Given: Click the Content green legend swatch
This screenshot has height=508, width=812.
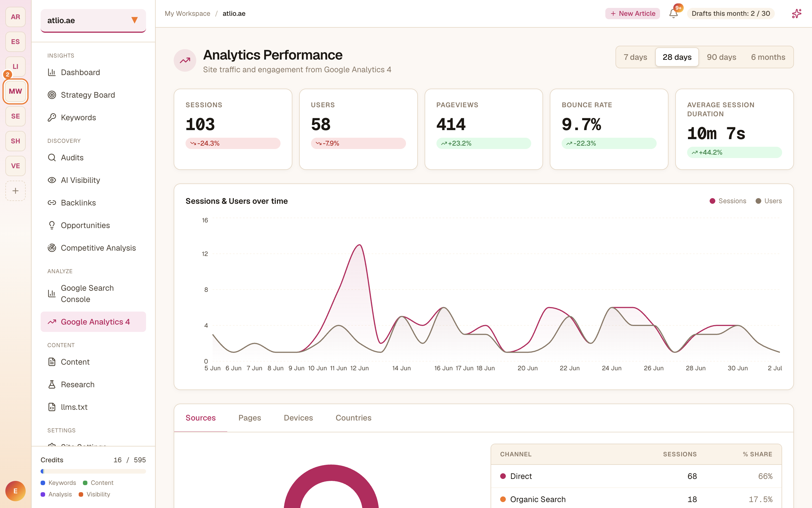Looking at the screenshot, I should 85,483.
